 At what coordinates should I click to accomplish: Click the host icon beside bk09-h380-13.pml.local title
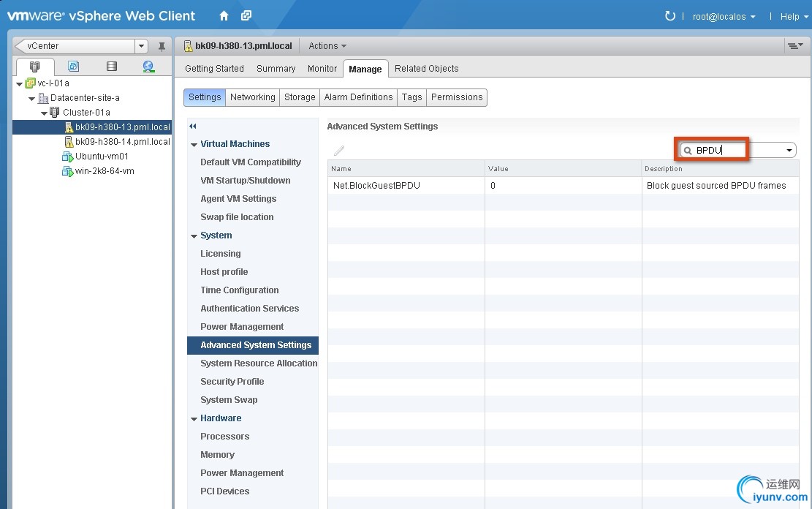(x=189, y=46)
